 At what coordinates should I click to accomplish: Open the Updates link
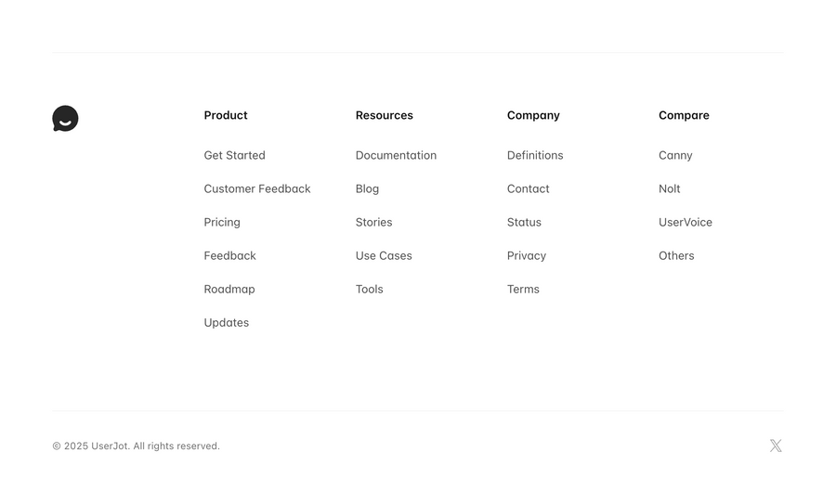pyautogui.click(x=227, y=322)
